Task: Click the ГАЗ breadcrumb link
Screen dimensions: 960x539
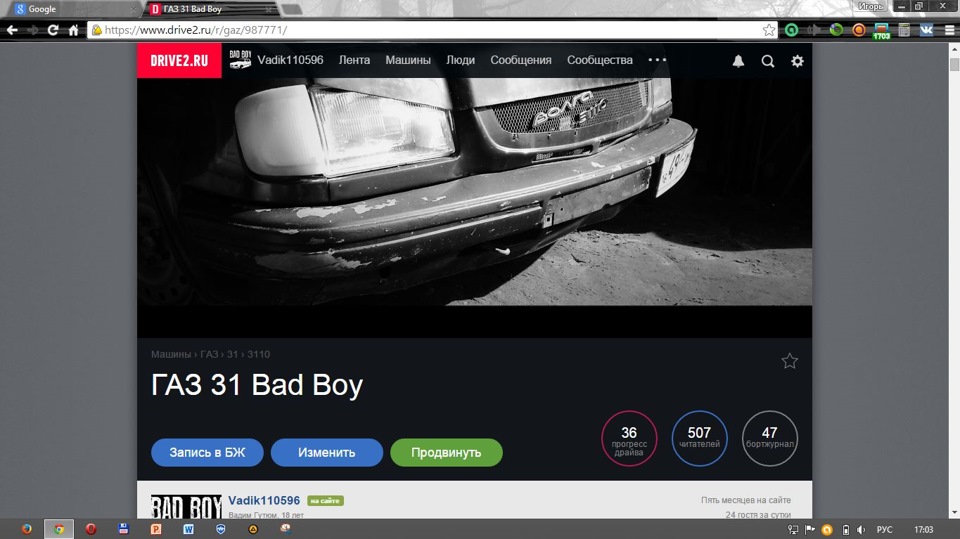Action: point(209,354)
